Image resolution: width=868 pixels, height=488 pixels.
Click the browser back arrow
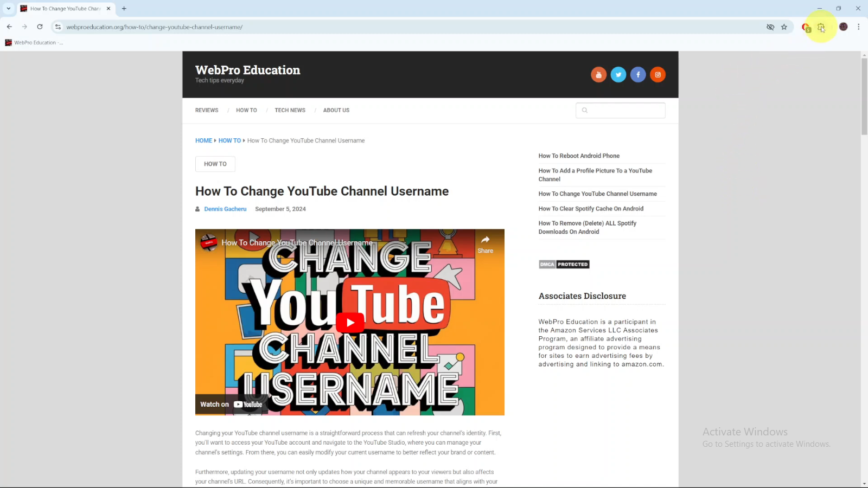point(9,27)
